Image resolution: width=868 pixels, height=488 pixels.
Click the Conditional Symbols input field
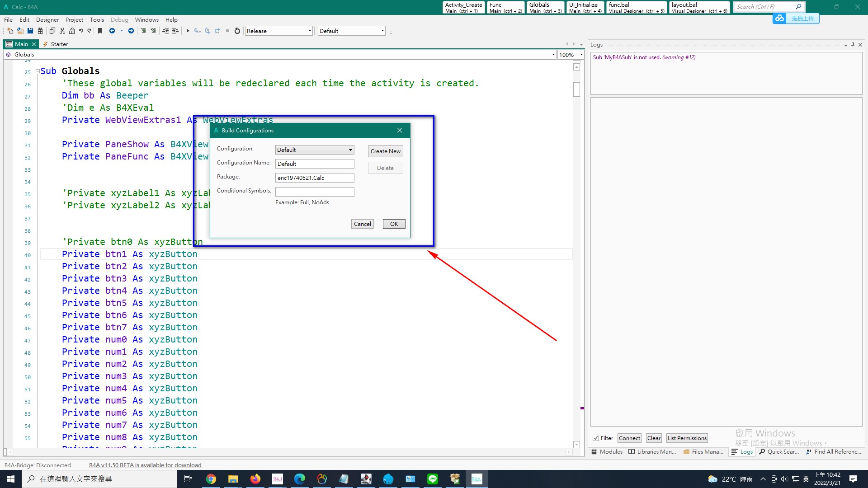click(x=315, y=192)
